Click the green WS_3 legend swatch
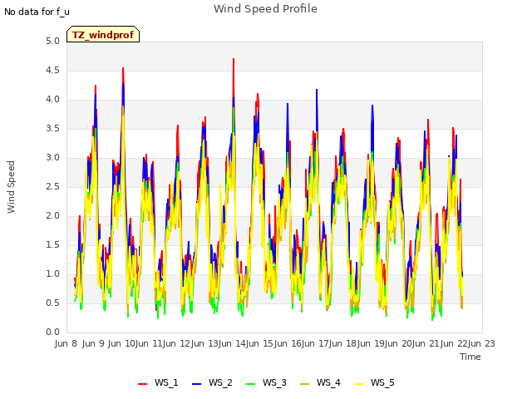Image resolution: width=532 pixels, height=399 pixels. (x=251, y=384)
